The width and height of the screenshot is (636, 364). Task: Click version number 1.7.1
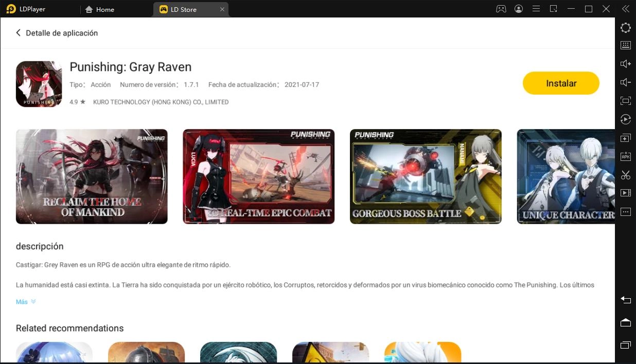[191, 84]
